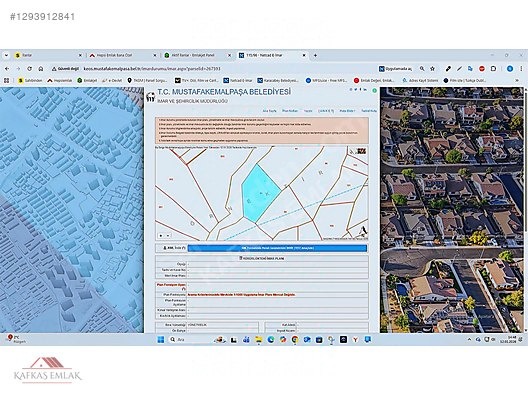528x396 pixels.
Task: Open the browser profile avatar
Action: 510,69
